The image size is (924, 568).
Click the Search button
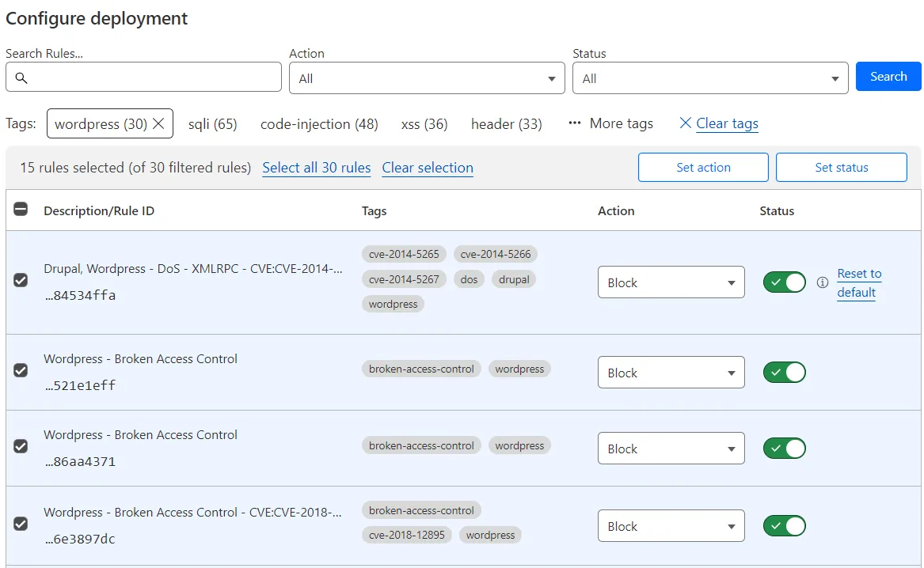pos(888,76)
